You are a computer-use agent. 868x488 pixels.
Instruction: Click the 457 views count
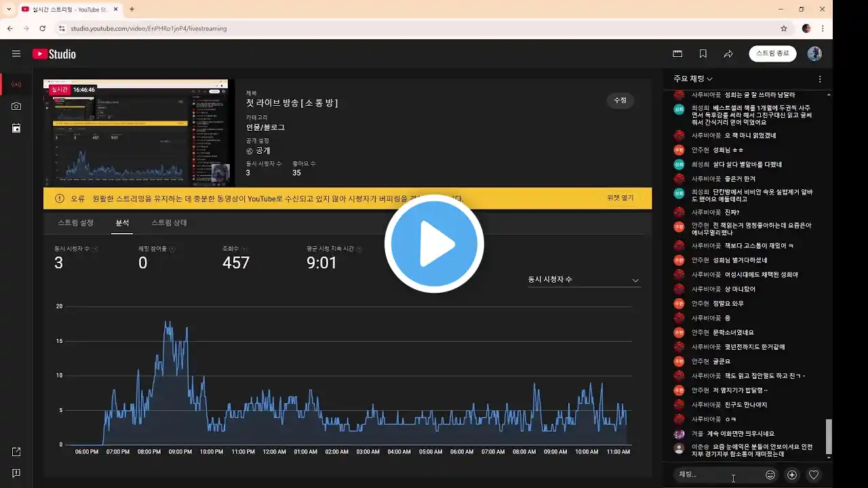(236, 263)
